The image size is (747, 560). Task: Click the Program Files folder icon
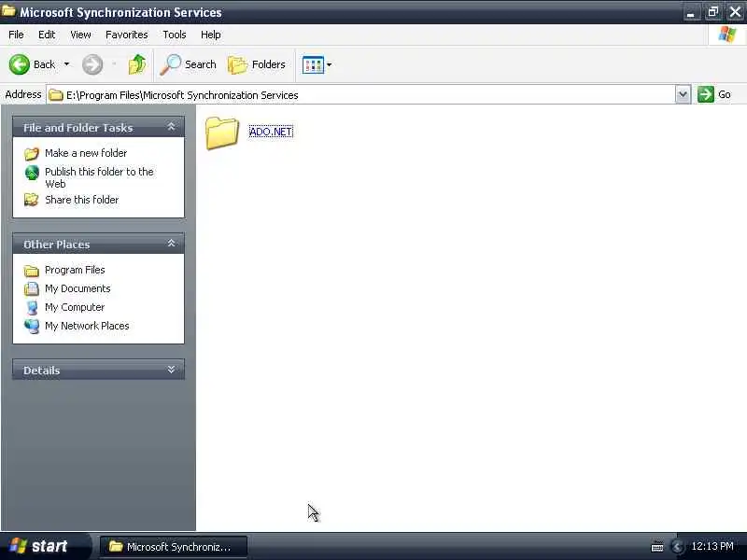click(x=32, y=271)
